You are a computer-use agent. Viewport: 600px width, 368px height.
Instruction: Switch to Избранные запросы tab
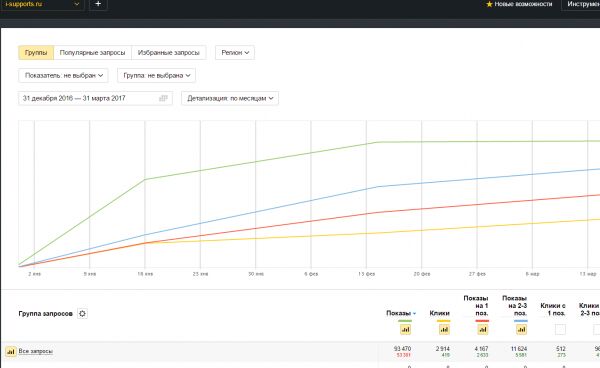pyautogui.click(x=169, y=53)
